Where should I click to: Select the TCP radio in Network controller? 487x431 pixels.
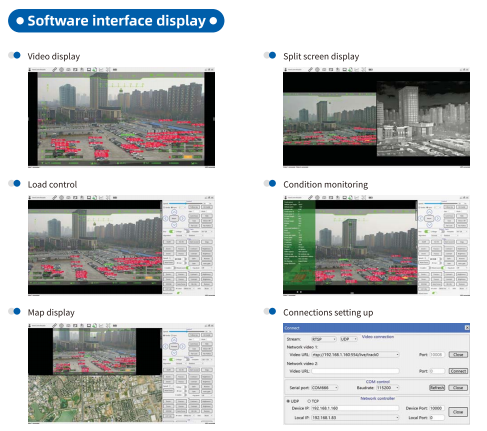point(309,401)
